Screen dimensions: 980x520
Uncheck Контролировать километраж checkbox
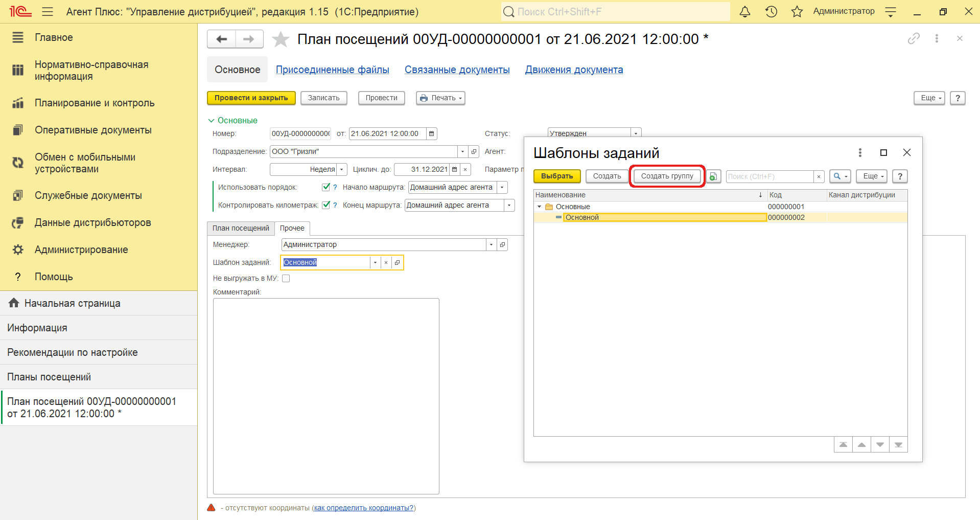[326, 205]
